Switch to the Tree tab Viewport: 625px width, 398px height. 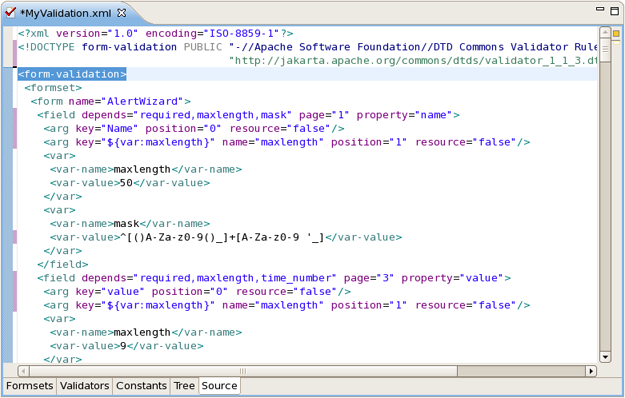tap(184, 386)
